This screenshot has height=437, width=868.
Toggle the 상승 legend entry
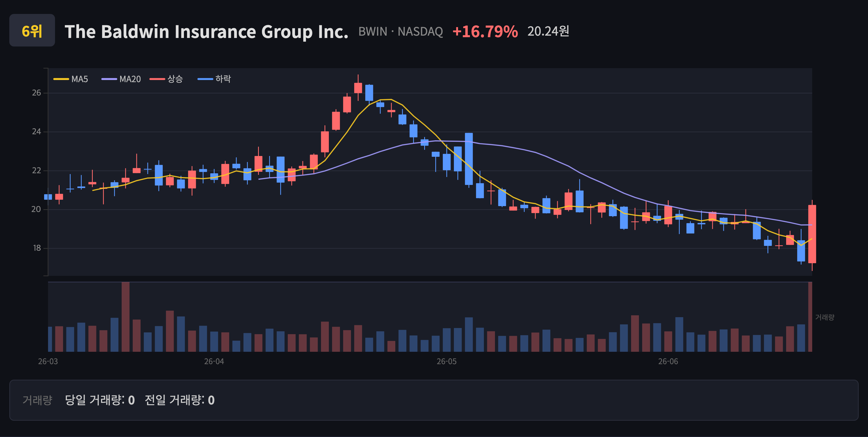click(x=166, y=79)
